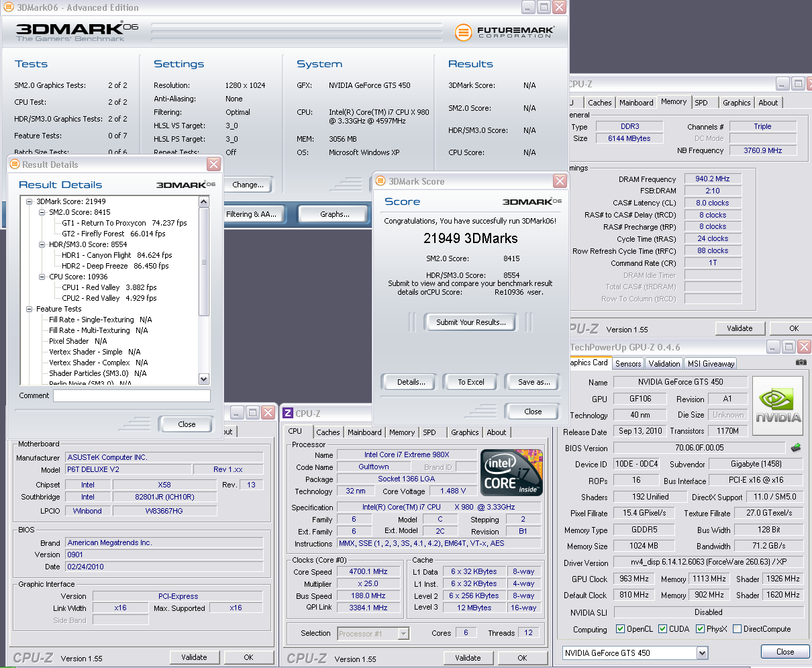Open the GeForce GTS 450 GPU dropdown
812x668 pixels.
[x=702, y=653]
